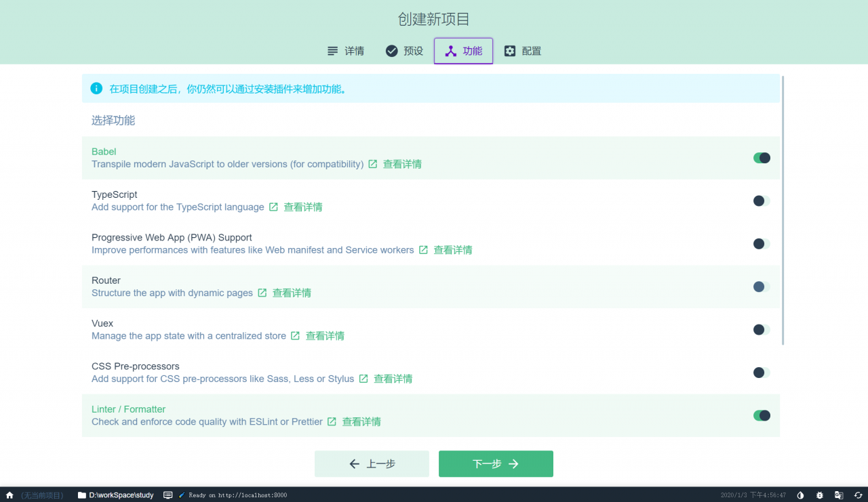Image resolution: width=868 pixels, height=502 pixels.
Task: Click the Progressive Web App (PWA) Support title
Action: tap(172, 238)
